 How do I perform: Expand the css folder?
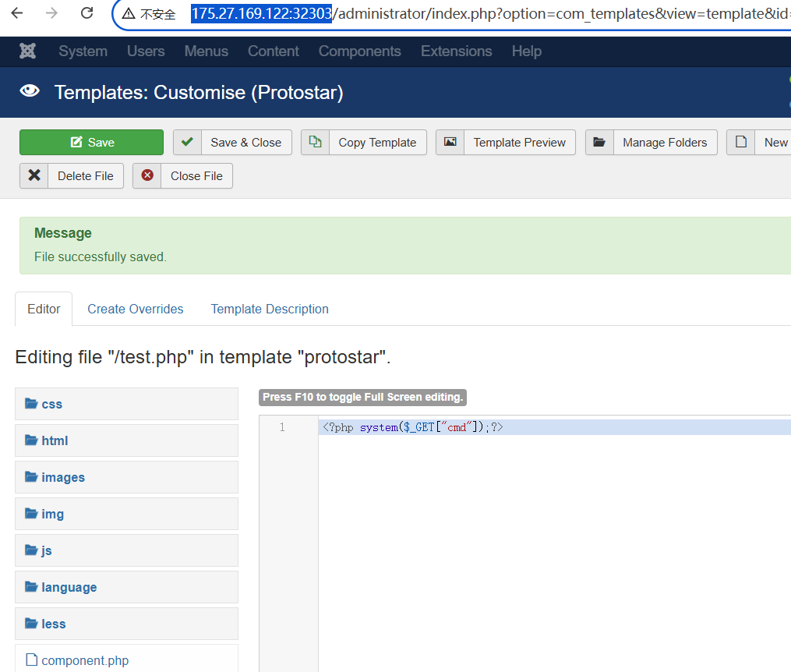tap(52, 404)
